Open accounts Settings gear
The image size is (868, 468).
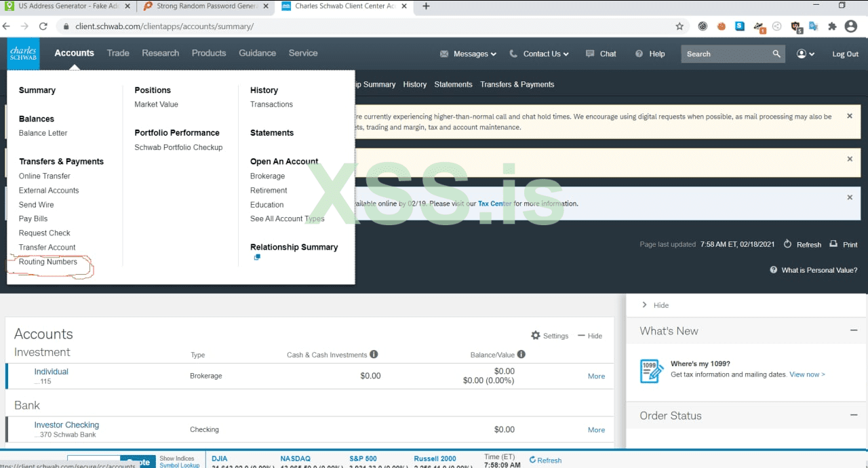(550, 336)
